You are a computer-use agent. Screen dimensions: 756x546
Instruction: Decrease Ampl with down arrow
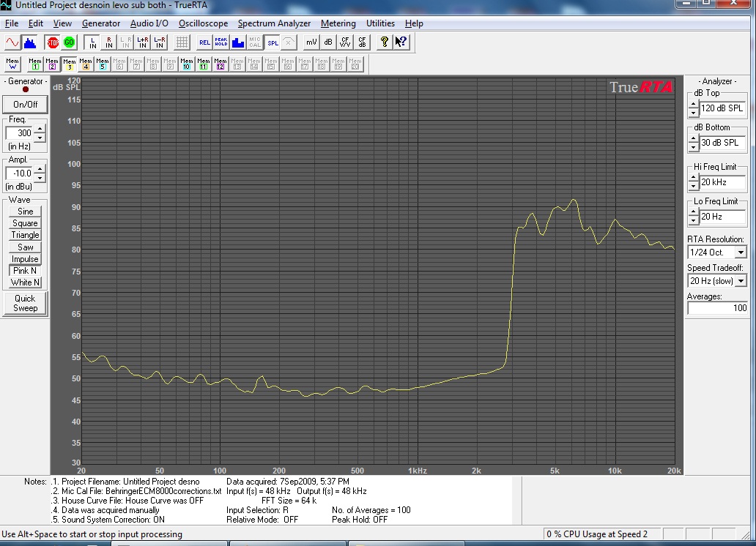click(40, 177)
